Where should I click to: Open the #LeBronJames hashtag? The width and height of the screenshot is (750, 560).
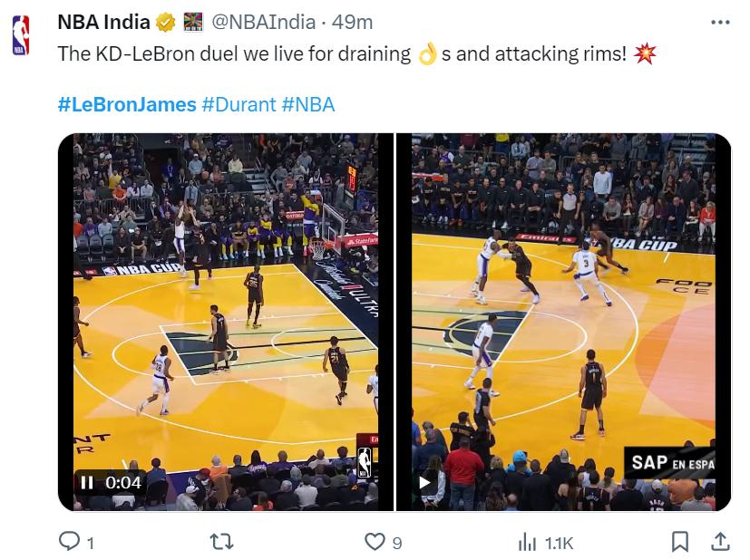click(127, 104)
